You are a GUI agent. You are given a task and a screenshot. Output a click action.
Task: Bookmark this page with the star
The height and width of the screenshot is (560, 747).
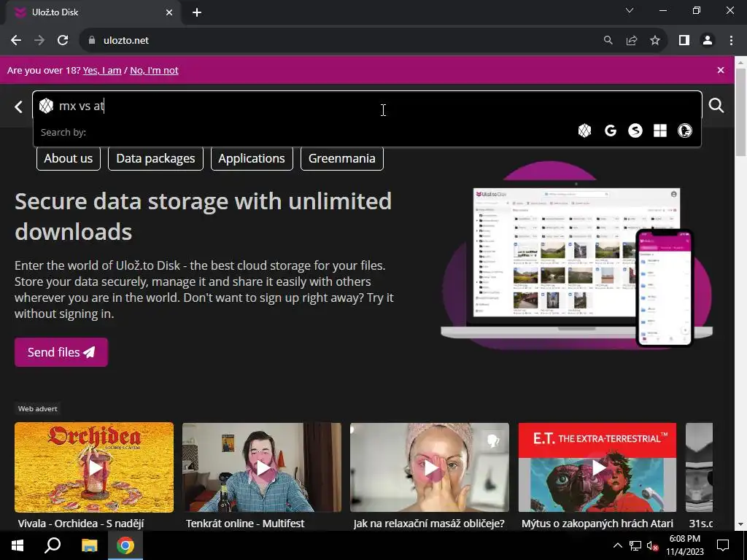pos(655,41)
